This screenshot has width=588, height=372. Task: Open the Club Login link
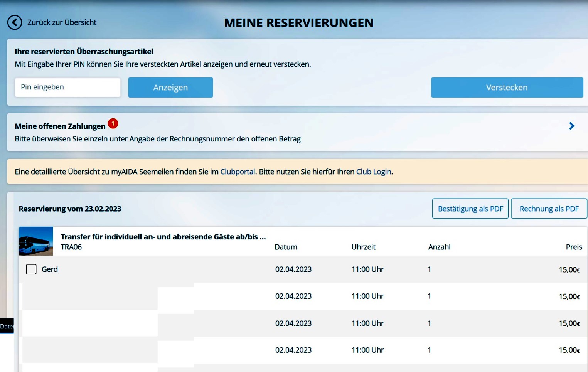[x=373, y=172]
